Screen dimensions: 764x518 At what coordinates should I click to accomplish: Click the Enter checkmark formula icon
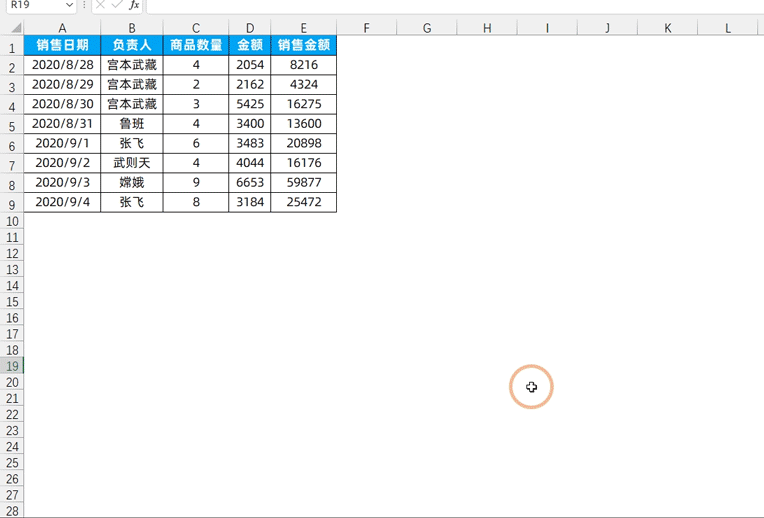pos(117,5)
